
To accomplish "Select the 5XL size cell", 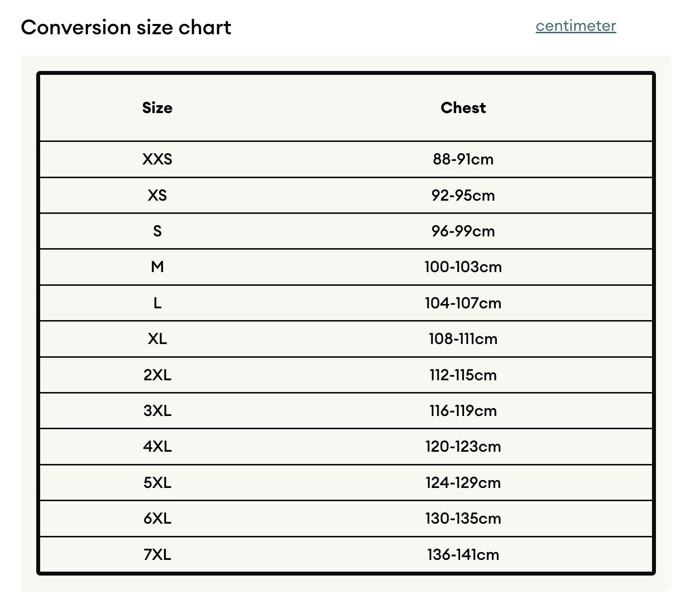I will tap(157, 483).
